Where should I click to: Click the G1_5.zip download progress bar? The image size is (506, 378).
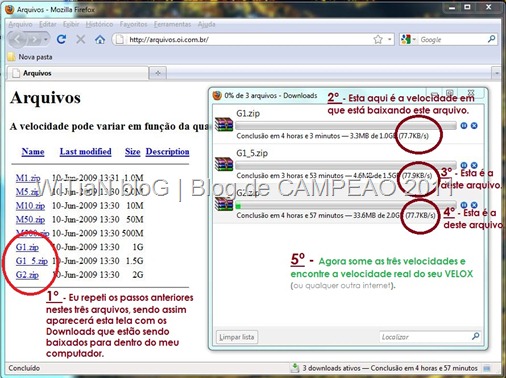pyautogui.click(x=346, y=165)
